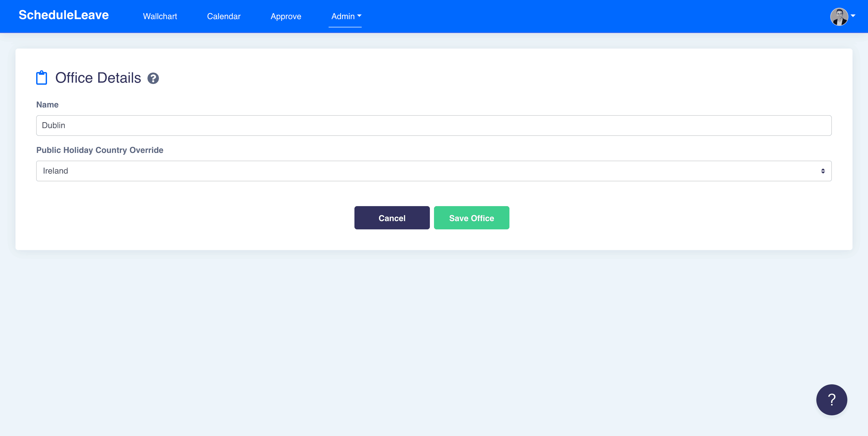Click the Name field label

[x=47, y=105]
